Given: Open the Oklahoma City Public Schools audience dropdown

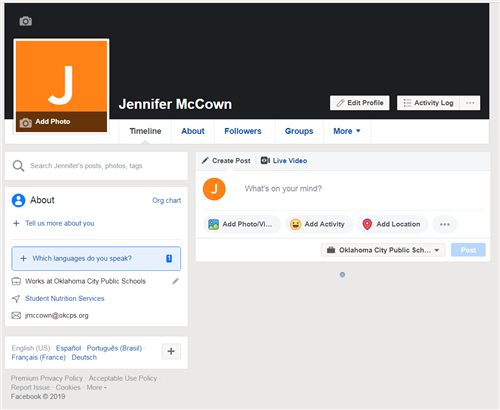Looking at the screenshot, I should coord(383,250).
